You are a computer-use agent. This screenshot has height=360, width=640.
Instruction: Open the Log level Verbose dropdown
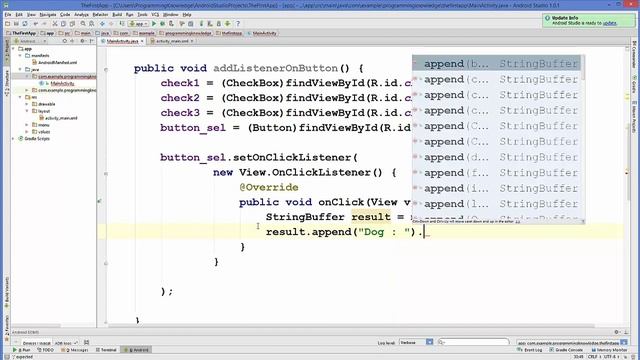(416, 342)
